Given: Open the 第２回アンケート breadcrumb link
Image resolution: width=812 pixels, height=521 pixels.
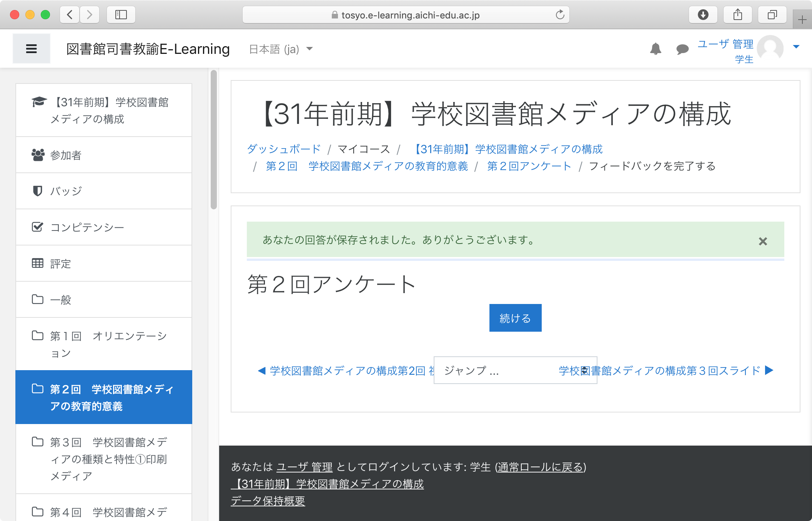Looking at the screenshot, I should (529, 166).
